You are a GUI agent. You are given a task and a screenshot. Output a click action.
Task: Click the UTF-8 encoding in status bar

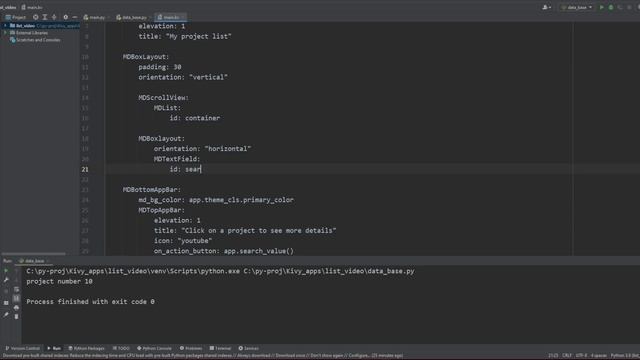click(581, 356)
